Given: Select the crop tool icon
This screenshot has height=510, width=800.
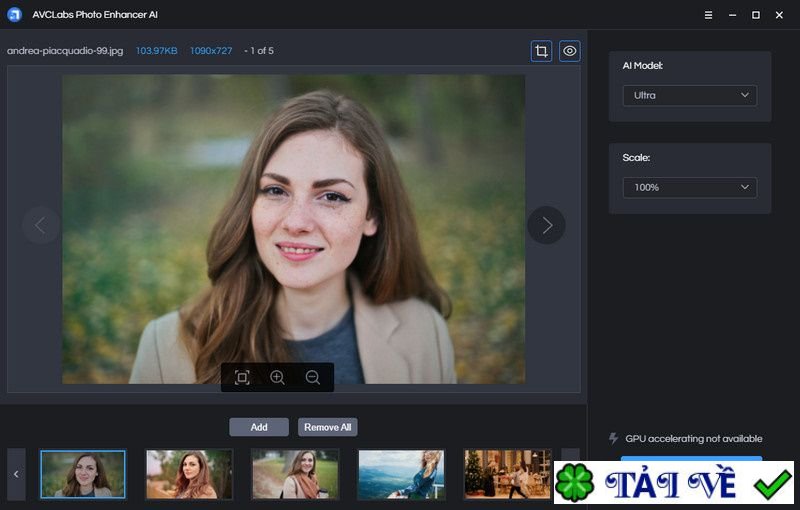Looking at the screenshot, I should pos(541,51).
